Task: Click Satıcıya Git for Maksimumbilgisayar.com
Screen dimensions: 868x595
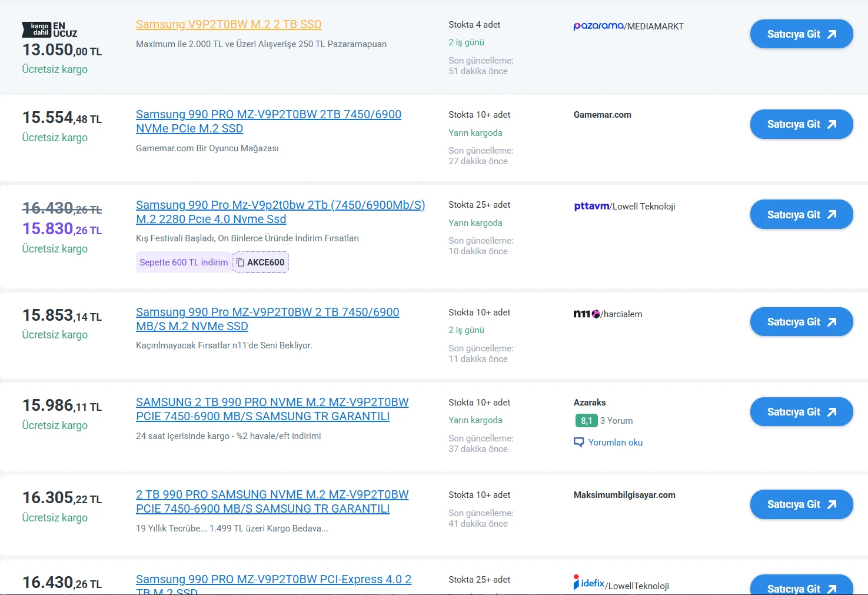Action: pos(802,504)
